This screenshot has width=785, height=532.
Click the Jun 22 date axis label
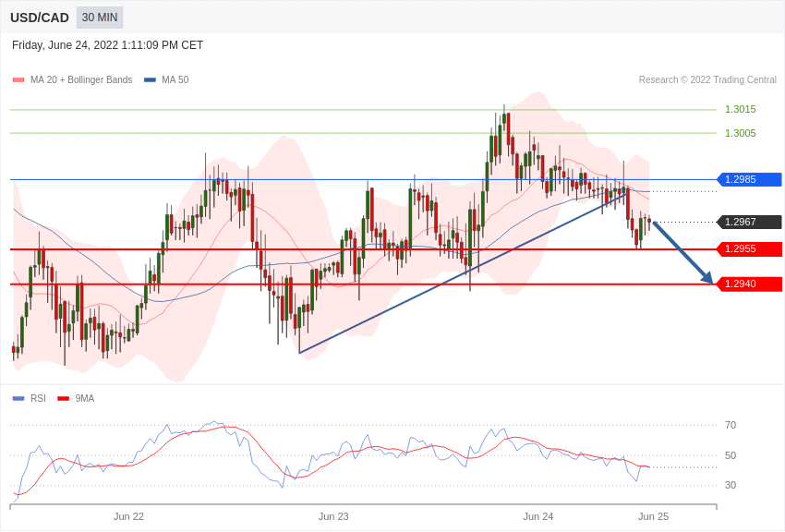click(x=128, y=516)
